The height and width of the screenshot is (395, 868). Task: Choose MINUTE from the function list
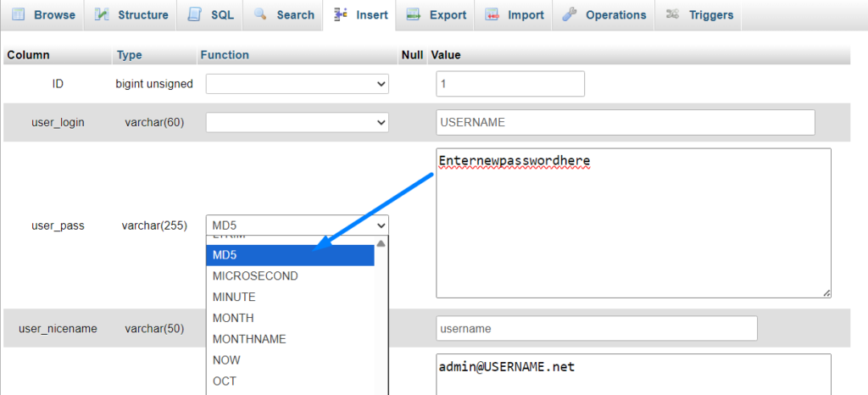(290, 297)
